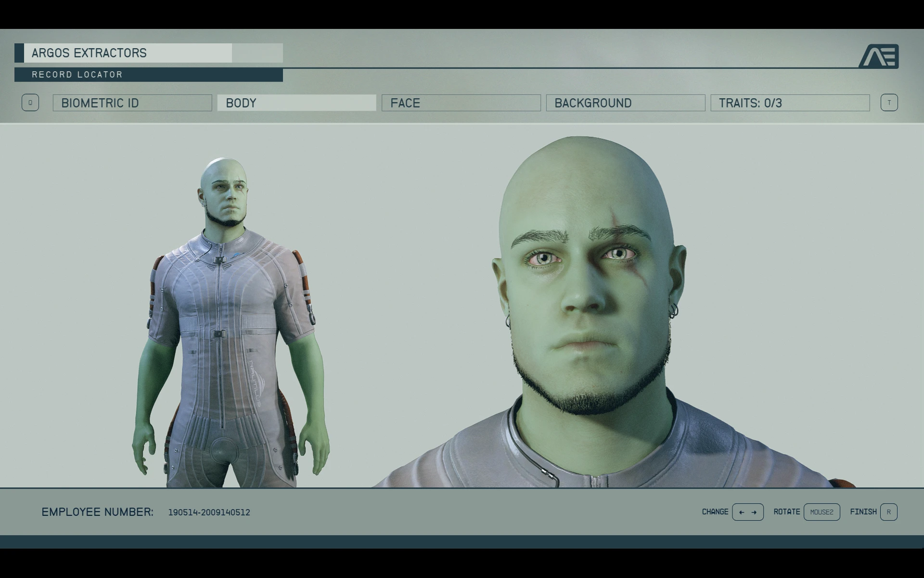Click the Record Locator header bar
The height and width of the screenshot is (578, 924).
[148, 75]
